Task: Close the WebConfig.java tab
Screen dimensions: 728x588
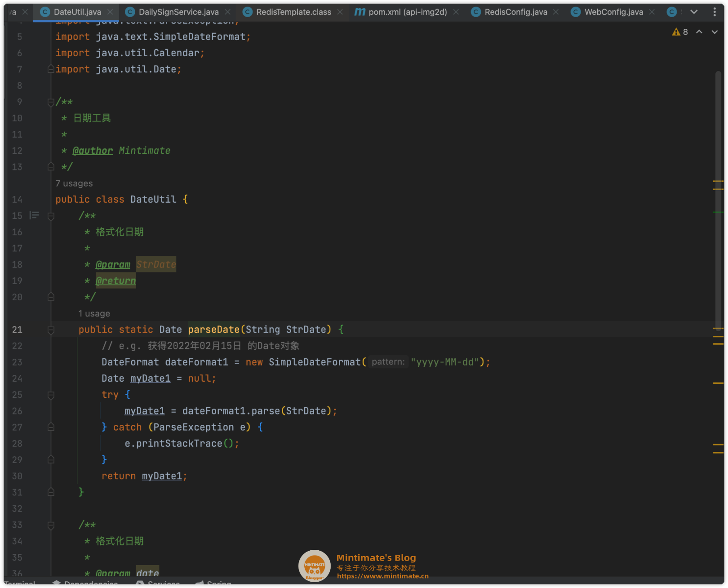Action: (652, 12)
